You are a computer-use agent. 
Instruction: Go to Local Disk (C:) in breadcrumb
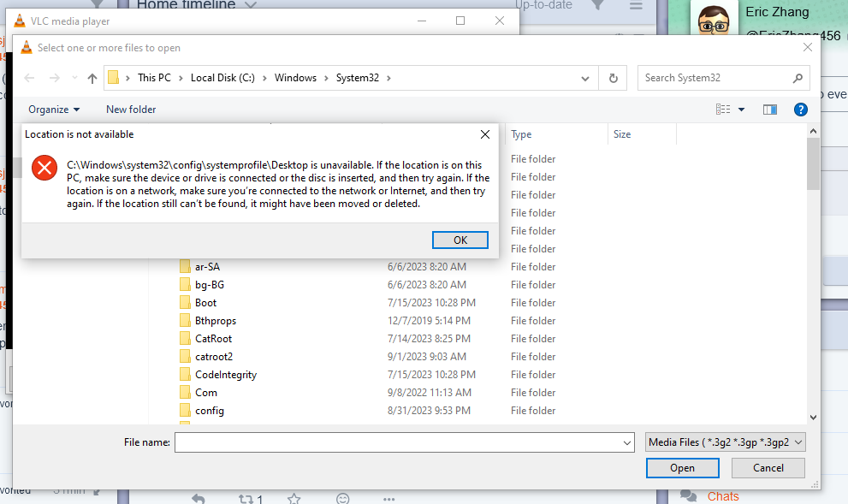pyautogui.click(x=222, y=78)
